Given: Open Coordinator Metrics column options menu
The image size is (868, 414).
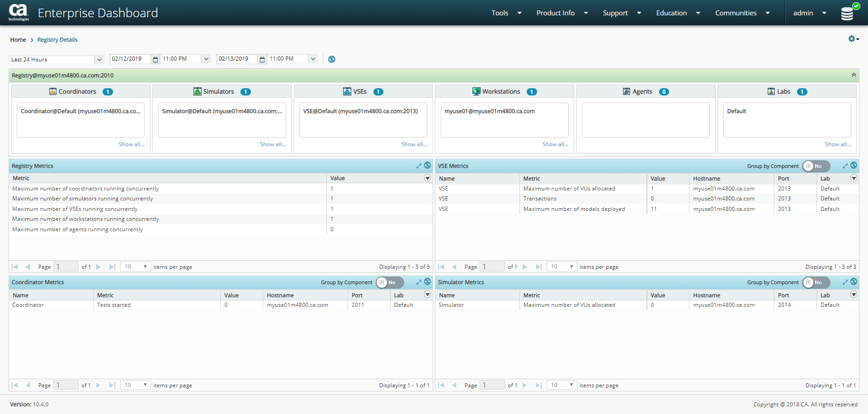Looking at the screenshot, I should click(427, 295).
